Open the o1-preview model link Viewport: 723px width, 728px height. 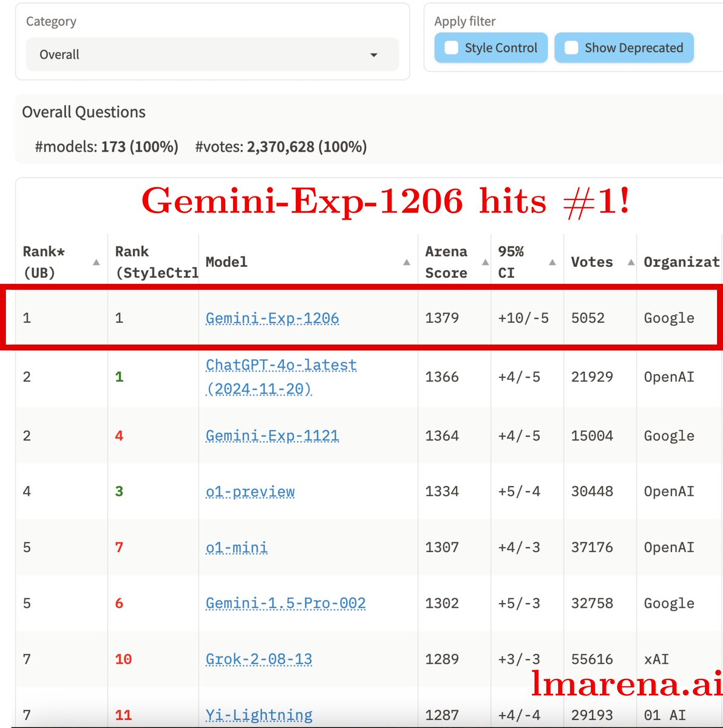pyautogui.click(x=249, y=491)
